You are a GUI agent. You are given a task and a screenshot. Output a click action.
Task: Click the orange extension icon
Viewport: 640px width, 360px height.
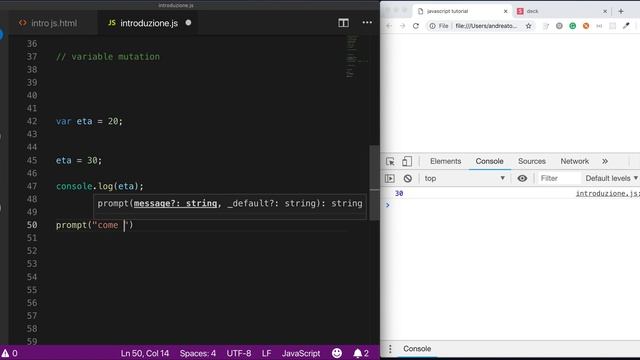[586, 26]
